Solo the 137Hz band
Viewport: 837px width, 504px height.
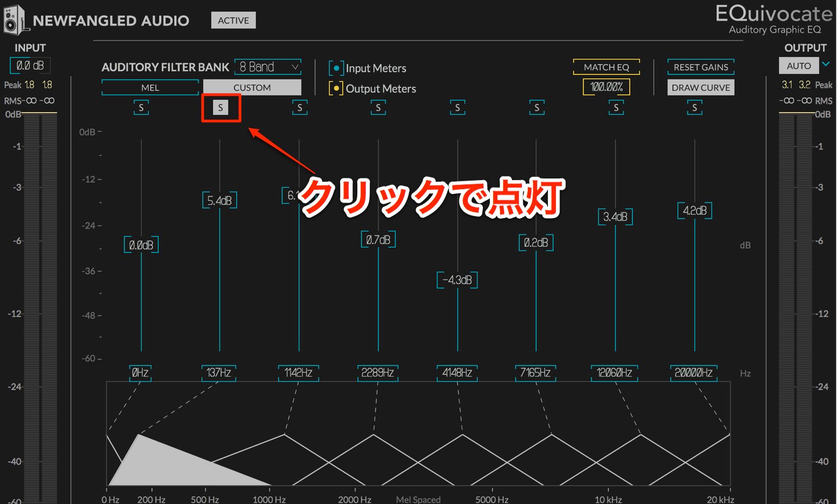221,108
